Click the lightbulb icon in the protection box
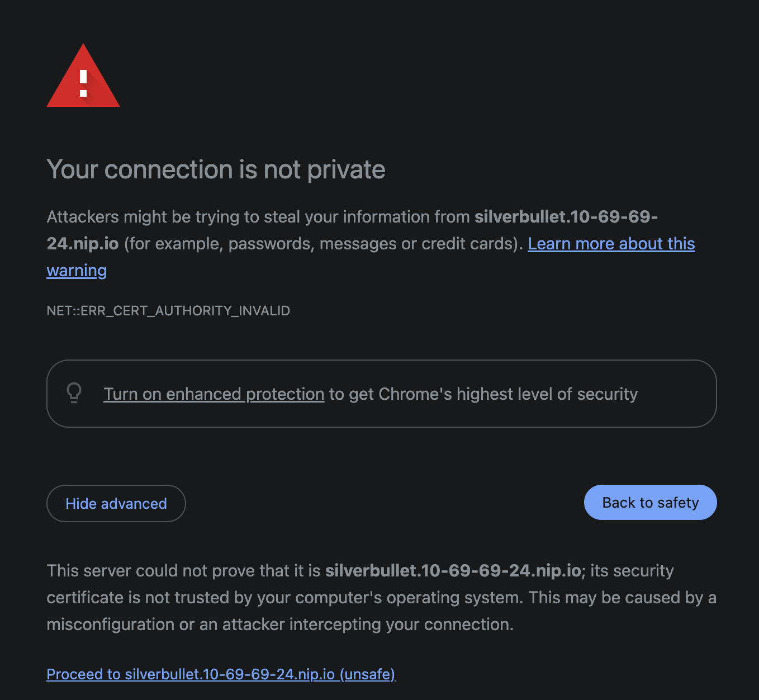This screenshot has width=759, height=700. 74,393
